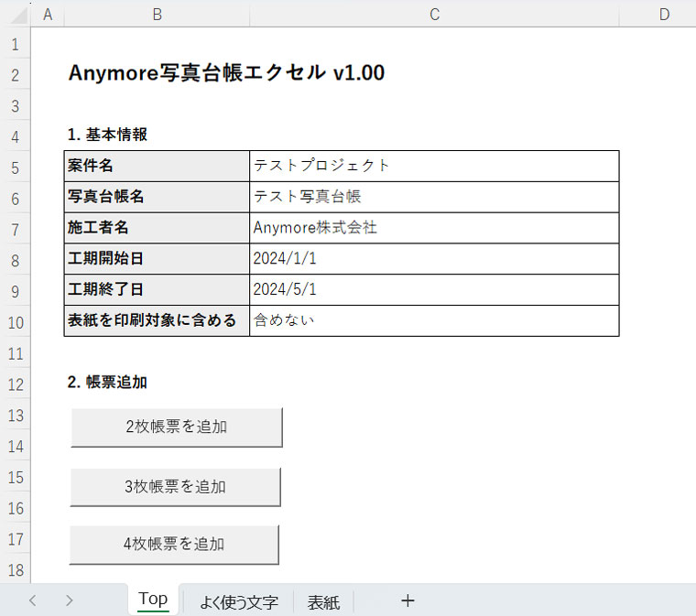This screenshot has height=616, width=696.
Task: Click the Anymore写真台帳エクセル v1.00 title
Action: (x=226, y=73)
